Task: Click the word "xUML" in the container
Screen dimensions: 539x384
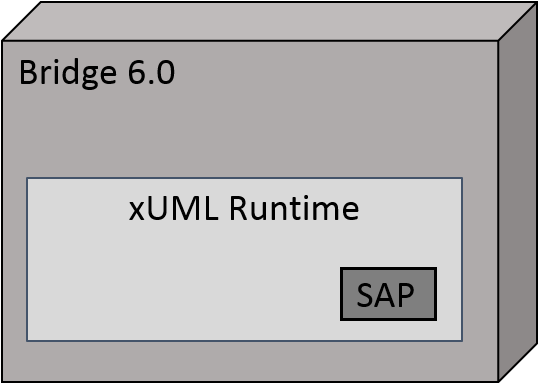Action: pos(174,209)
